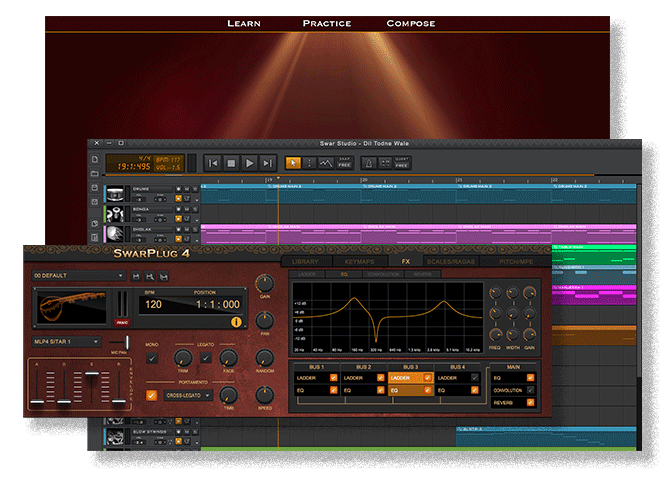668x490 pixels.
Task: Expand the Dholak track with its small arrow
Action: [x=197, y=240]
